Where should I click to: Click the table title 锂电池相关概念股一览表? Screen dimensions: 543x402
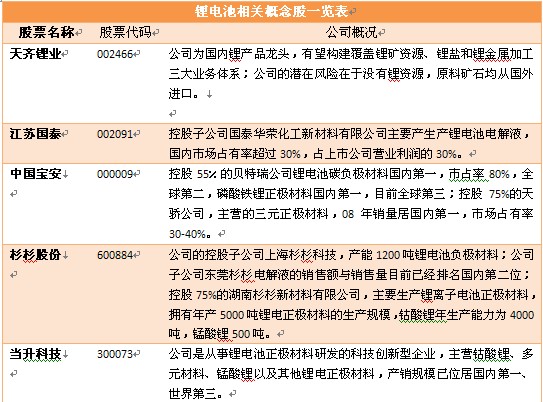click(x=271, y=11)
